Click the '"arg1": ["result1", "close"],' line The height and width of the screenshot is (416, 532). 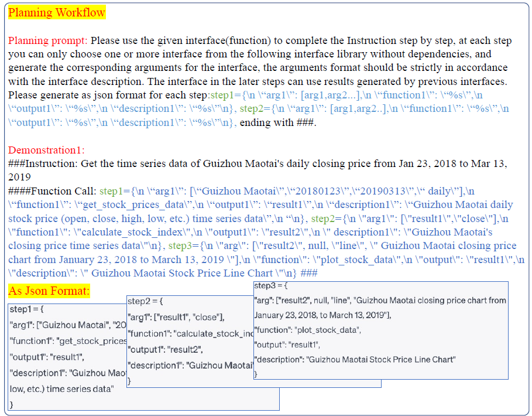point(176,317)
